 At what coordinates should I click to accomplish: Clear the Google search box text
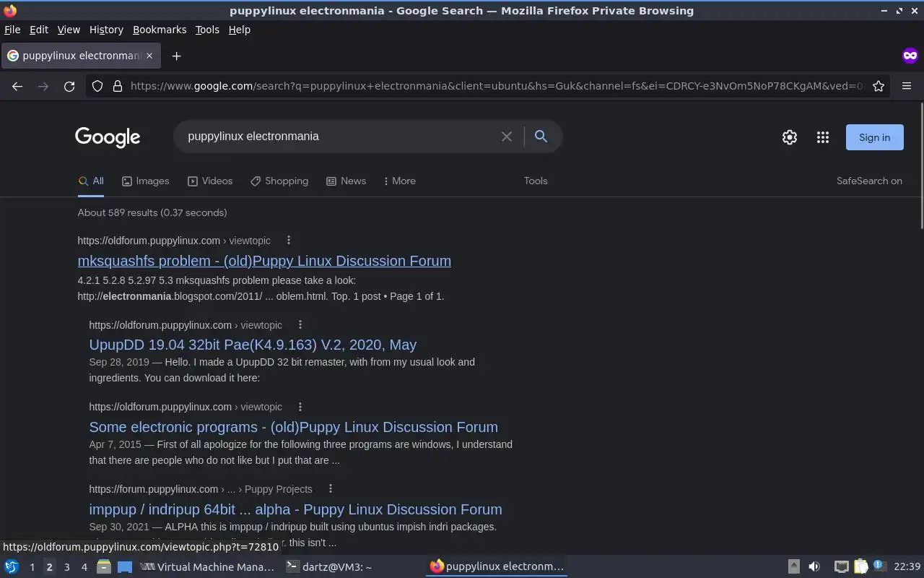[507, 137]
